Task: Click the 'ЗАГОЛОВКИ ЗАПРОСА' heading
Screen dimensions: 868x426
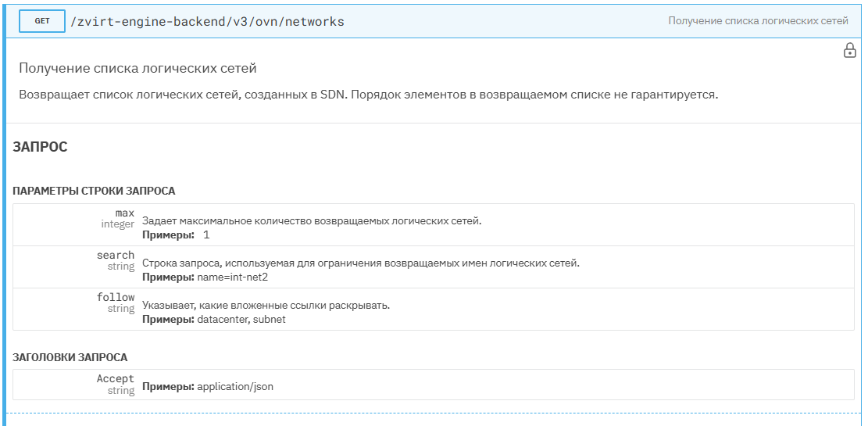Action: (70, 357)
